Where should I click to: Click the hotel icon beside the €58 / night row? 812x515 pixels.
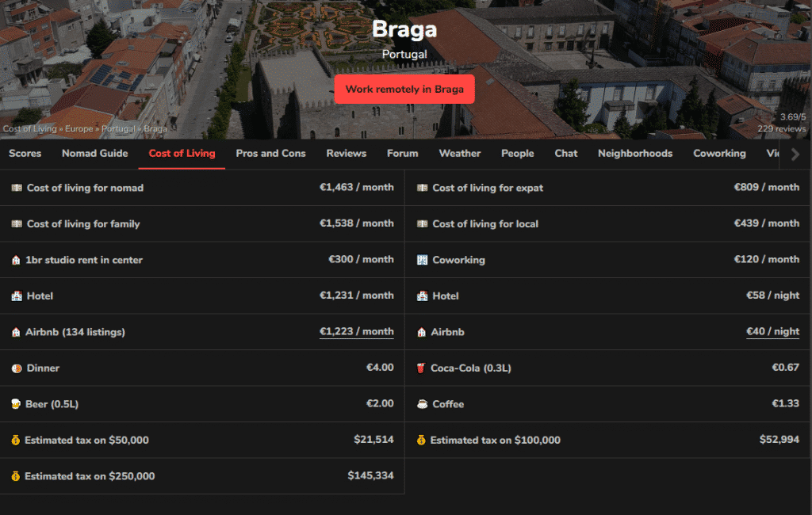click(x=422, y=296)
